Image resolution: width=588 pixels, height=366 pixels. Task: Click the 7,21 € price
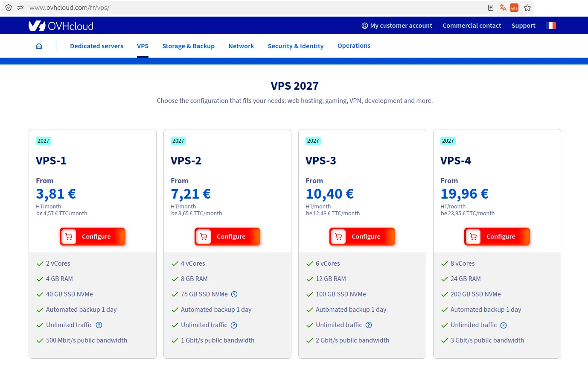[191, 194]
